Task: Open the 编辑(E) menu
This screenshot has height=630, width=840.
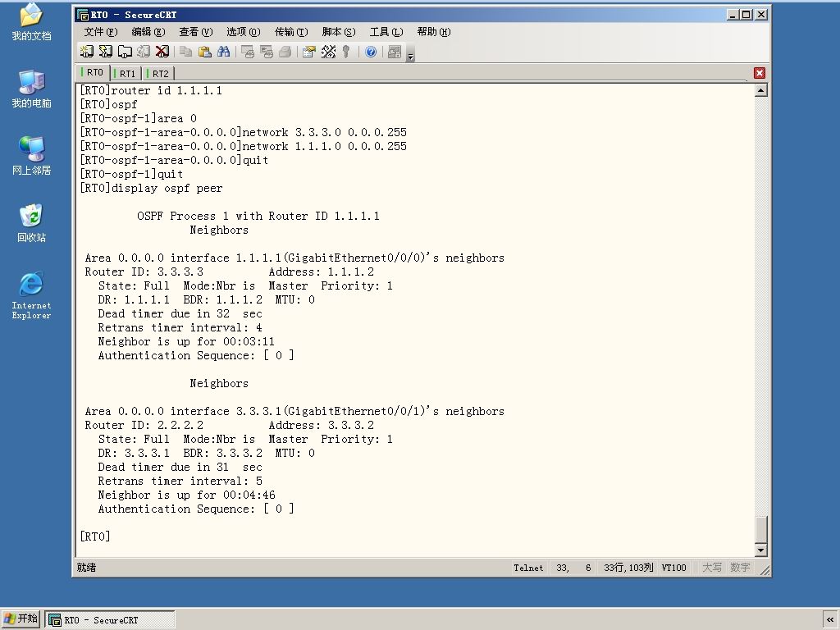Action: pos(148,32)
